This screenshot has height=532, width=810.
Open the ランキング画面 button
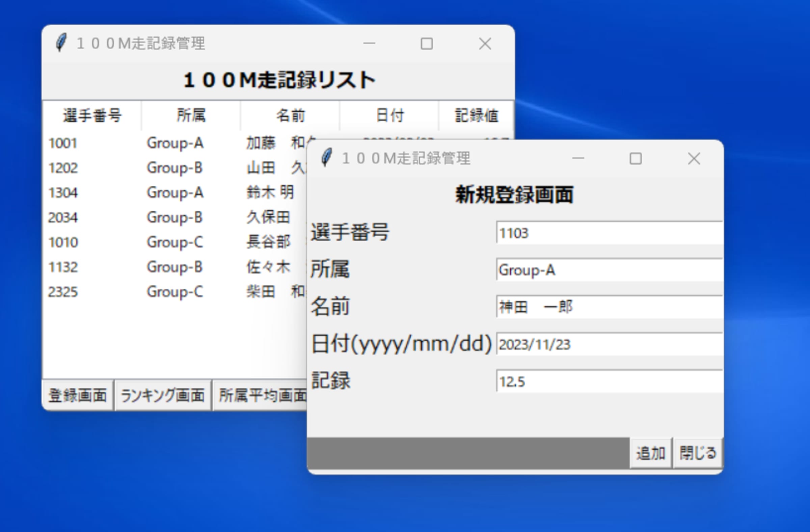(x=163, y=396)
